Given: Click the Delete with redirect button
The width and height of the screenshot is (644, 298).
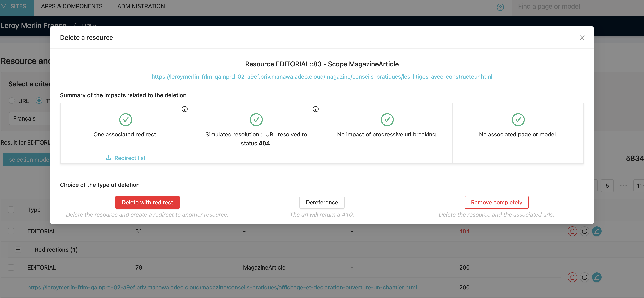Looking at the screenshot, I should point(147,202).
